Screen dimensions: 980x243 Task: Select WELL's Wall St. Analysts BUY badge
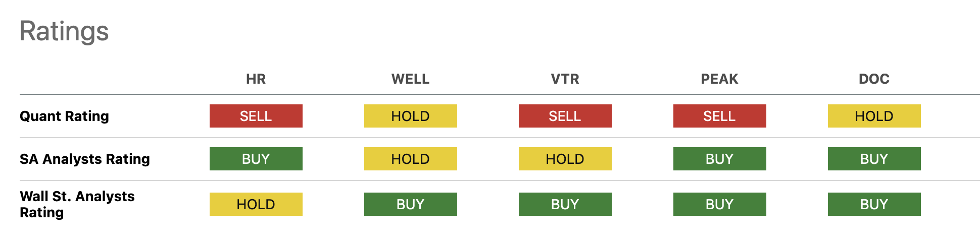(x=410, y=204)
